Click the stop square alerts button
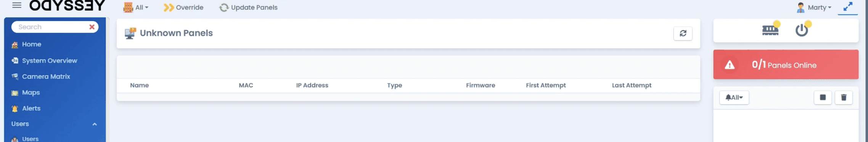The image size is (868, 142). 823,97
